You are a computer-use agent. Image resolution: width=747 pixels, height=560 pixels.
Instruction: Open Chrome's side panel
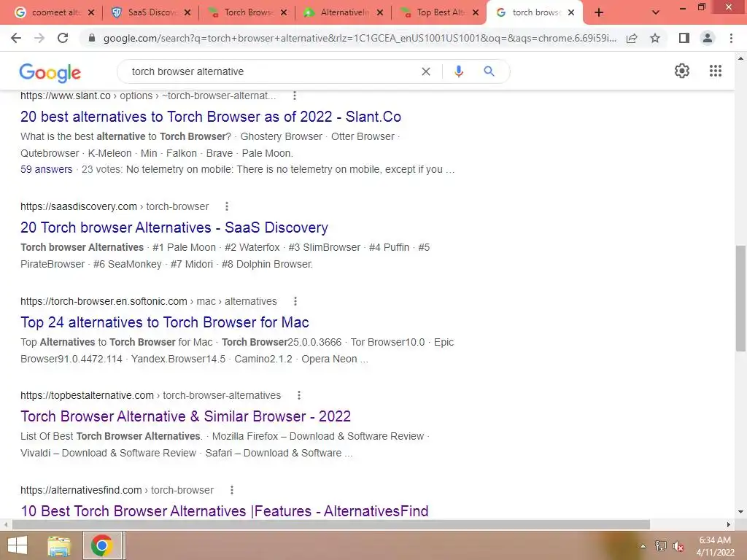click(684, 38)
